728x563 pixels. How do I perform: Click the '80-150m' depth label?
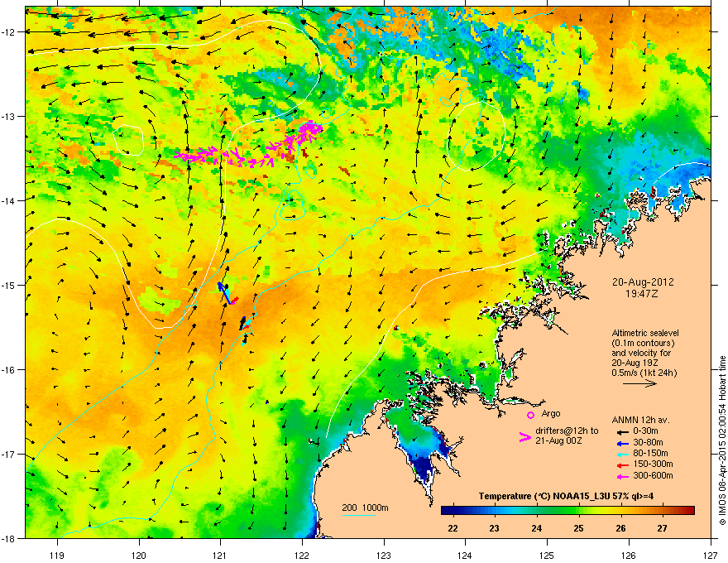point(650,454)
